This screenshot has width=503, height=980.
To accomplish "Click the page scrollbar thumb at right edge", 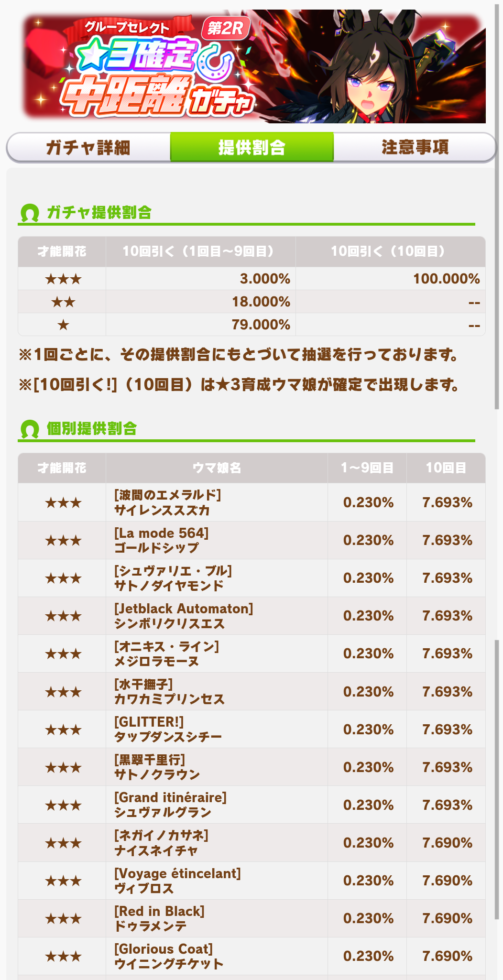I will (497, 206).
